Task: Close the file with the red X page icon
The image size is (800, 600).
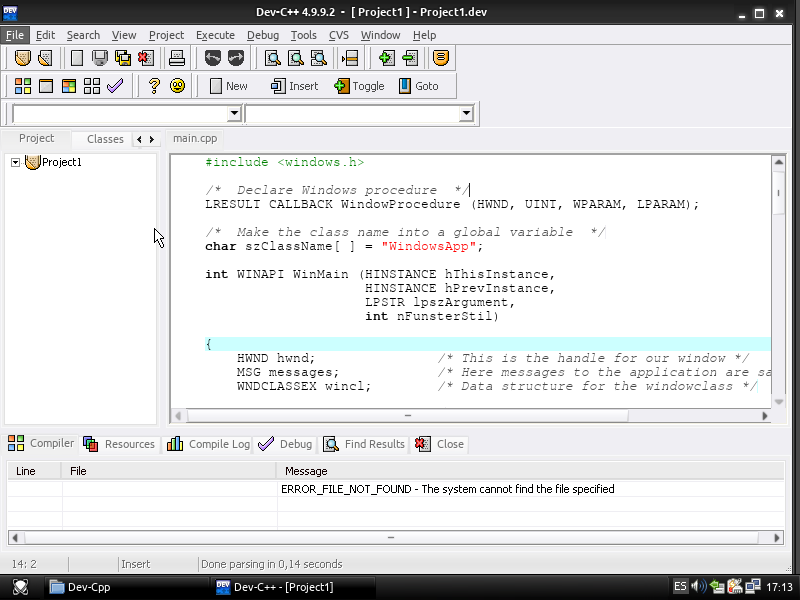Action: click(x=146, y=58)
